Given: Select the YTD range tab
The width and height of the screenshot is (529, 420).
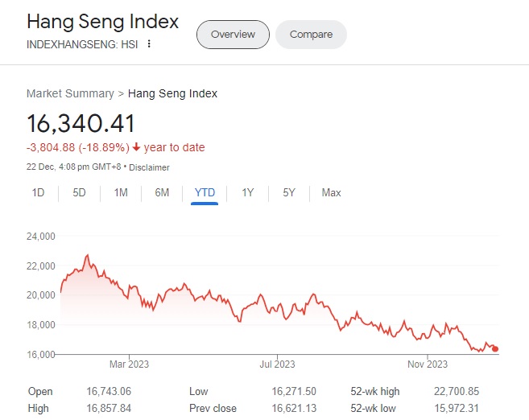Looking at the screenshot, I should tap(205, 192).
